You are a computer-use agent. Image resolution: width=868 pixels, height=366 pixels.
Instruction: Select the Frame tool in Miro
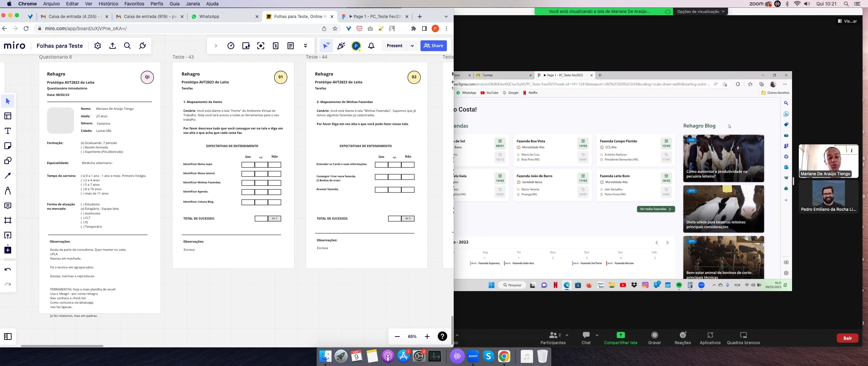coord(8,220)
